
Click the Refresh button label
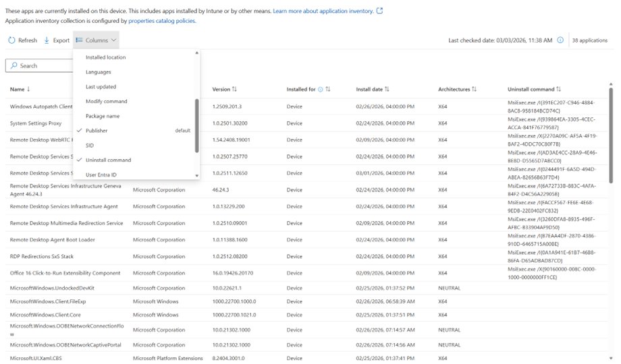[x=27, y=40]
